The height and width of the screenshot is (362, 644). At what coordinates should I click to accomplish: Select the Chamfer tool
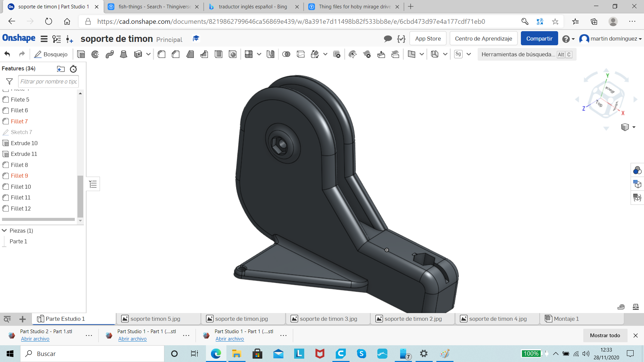point(176,54)
